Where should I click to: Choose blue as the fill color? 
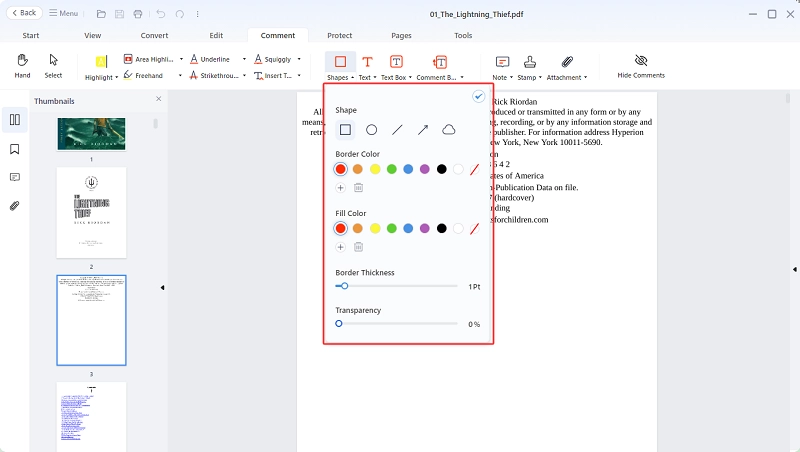pos(408,229)
